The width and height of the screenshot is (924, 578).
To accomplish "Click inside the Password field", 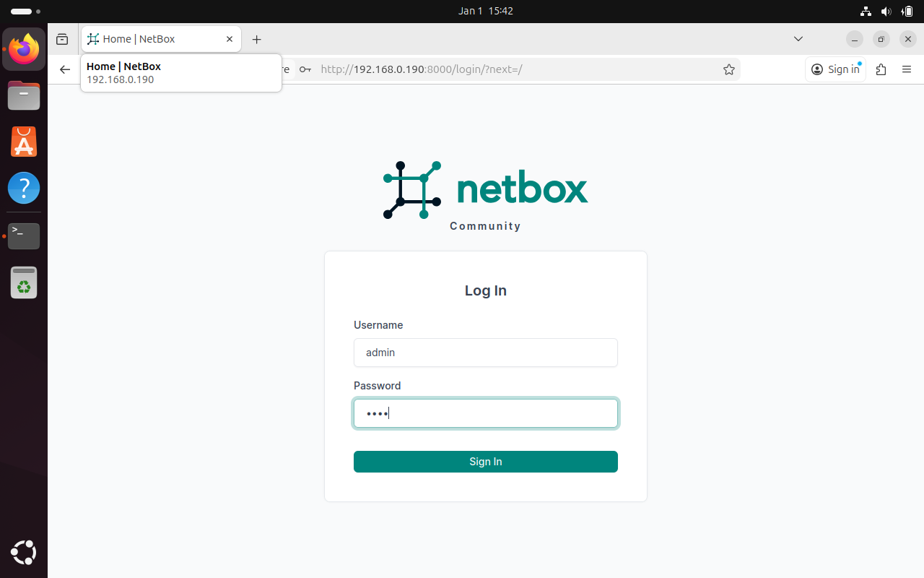I will [485, 413].
